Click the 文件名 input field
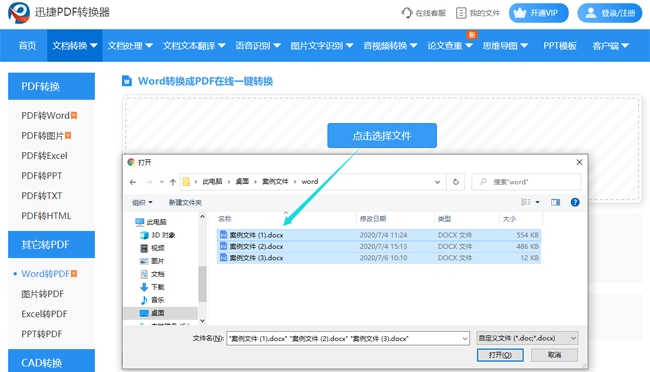Image resolution: width=650 pixels, height=372 pixels. click(x=348, y=338)
